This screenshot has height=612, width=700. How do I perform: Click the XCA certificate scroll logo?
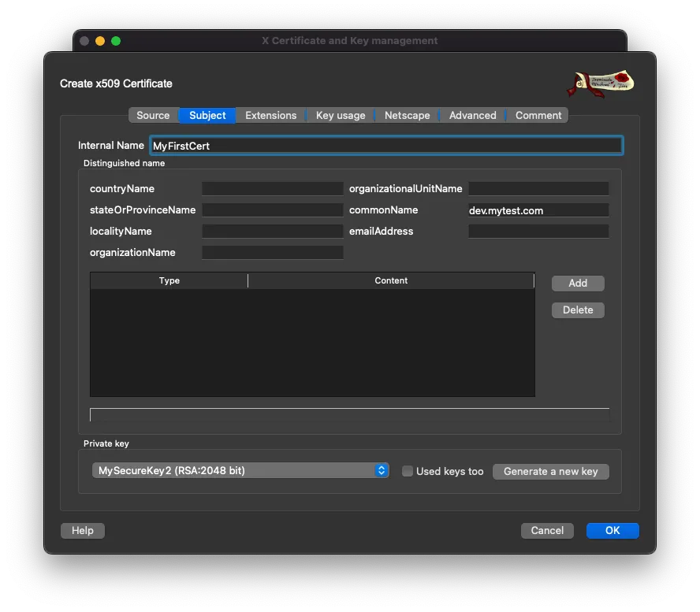tap(601, 84)
